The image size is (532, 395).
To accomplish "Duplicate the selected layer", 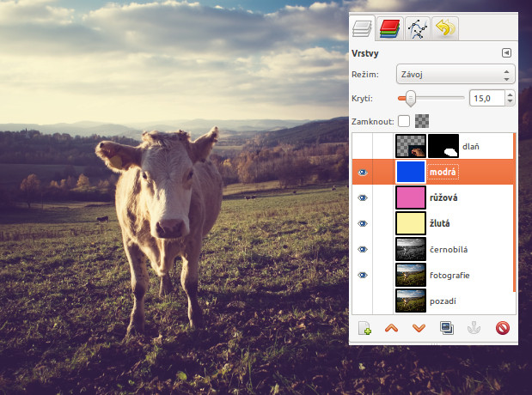I will pos(447,328).
